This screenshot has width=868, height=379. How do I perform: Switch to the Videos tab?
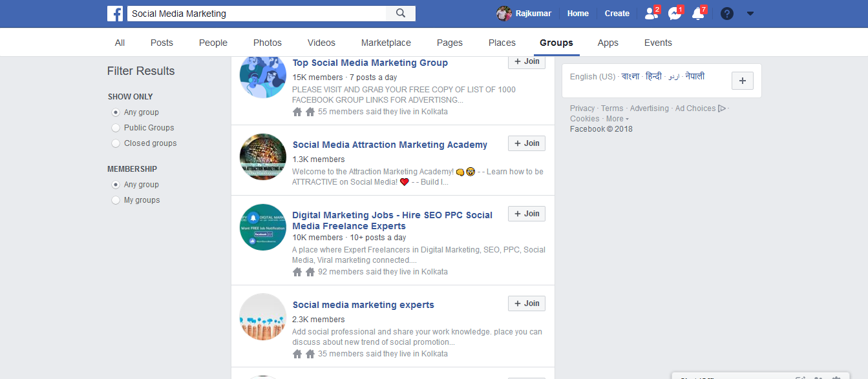pyautogui.click(x=321, y=43)
